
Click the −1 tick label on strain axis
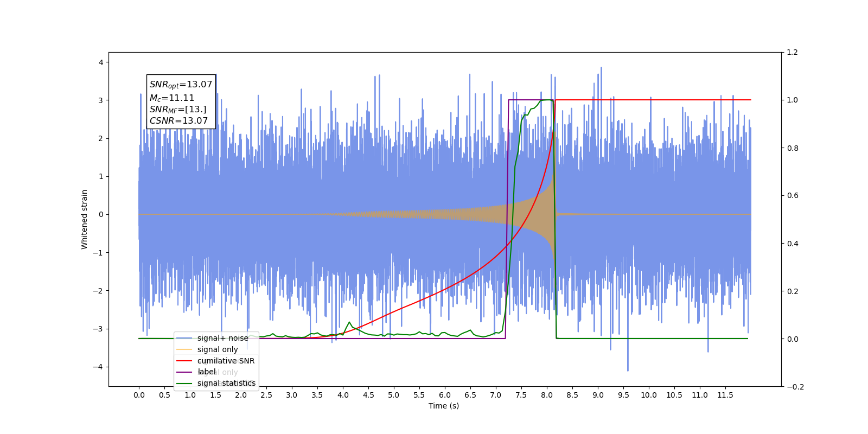(x=98, y=253)
